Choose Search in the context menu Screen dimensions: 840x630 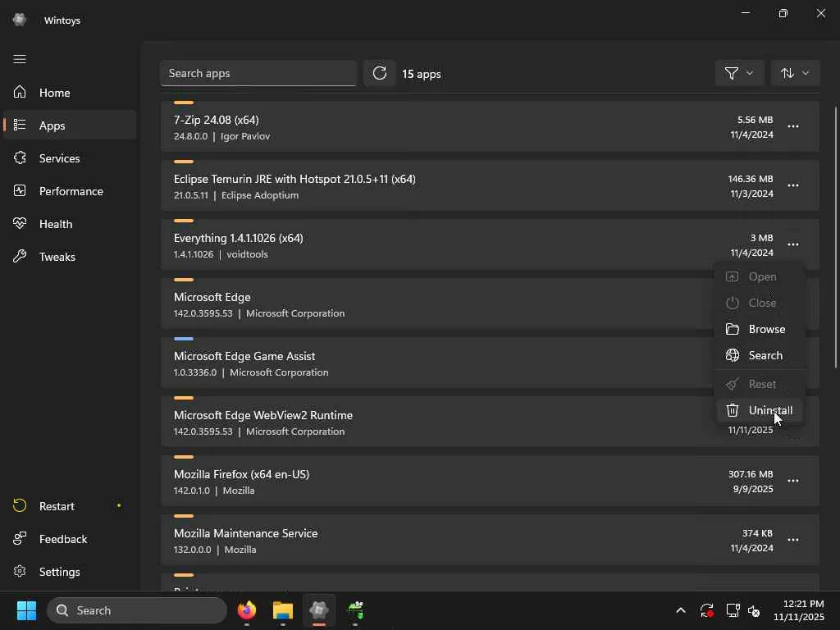[760, 356]
